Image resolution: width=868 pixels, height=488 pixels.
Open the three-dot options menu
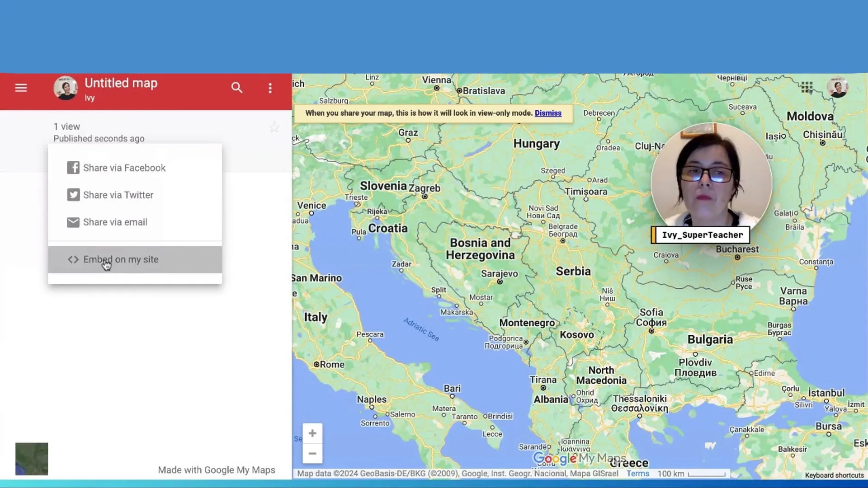270,88
